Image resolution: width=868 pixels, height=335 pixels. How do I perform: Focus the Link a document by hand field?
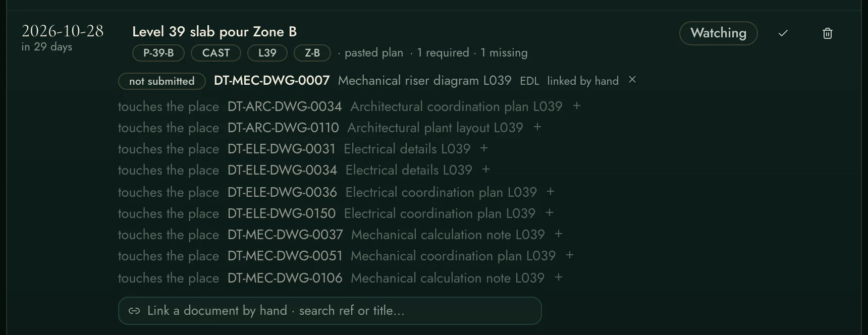(x=330, y=311)
